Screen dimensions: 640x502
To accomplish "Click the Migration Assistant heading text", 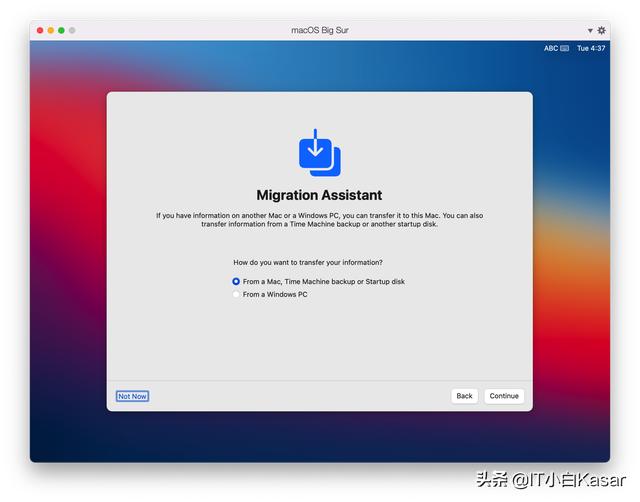I will (x=319, y=195).
